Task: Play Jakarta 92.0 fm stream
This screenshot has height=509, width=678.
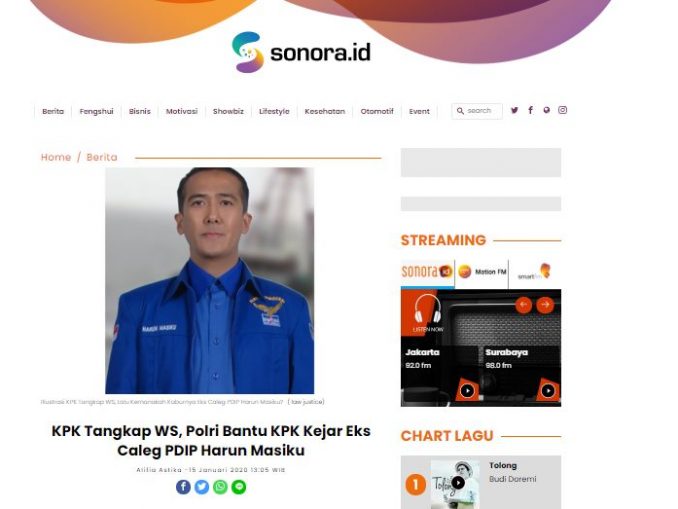Action: tap(467, 391)
